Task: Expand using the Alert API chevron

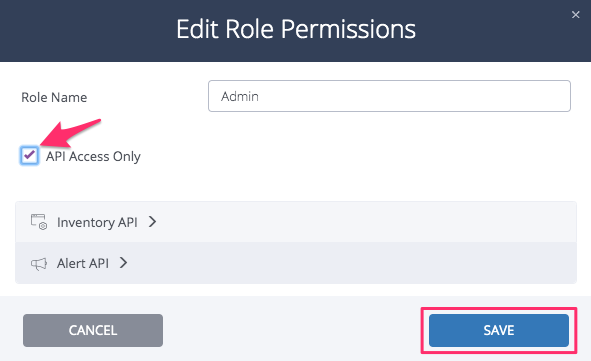Action: click(123, 263)
